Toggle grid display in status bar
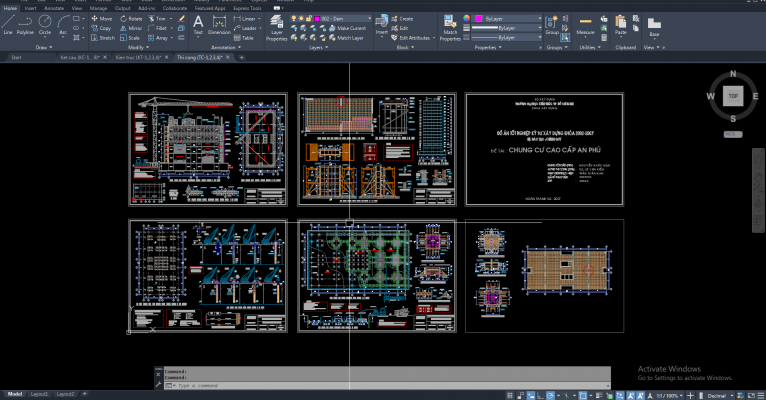766x400 pixels. pos(512,395)
